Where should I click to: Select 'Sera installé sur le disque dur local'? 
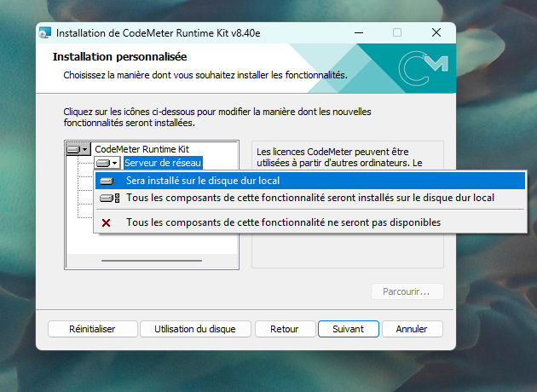pos(310,181)
